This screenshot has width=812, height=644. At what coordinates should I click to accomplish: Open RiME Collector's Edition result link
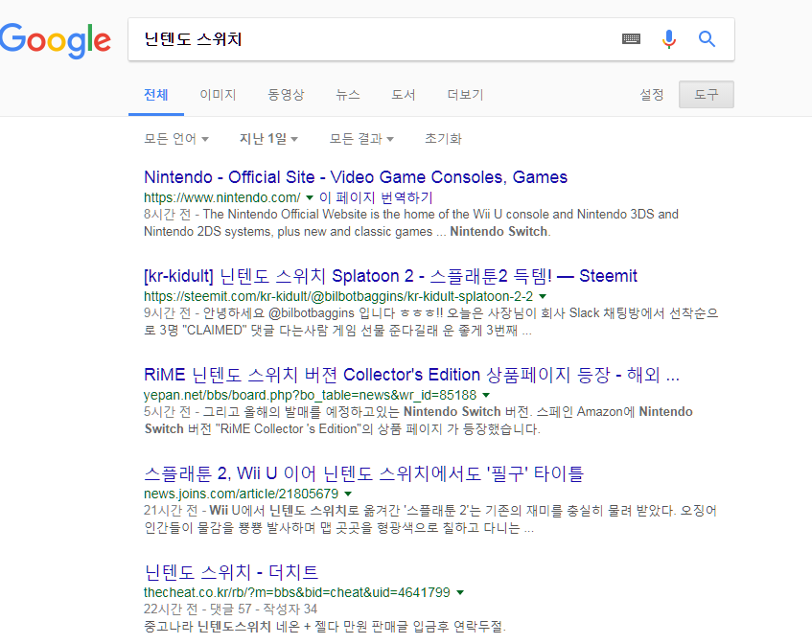pos(411,375)
